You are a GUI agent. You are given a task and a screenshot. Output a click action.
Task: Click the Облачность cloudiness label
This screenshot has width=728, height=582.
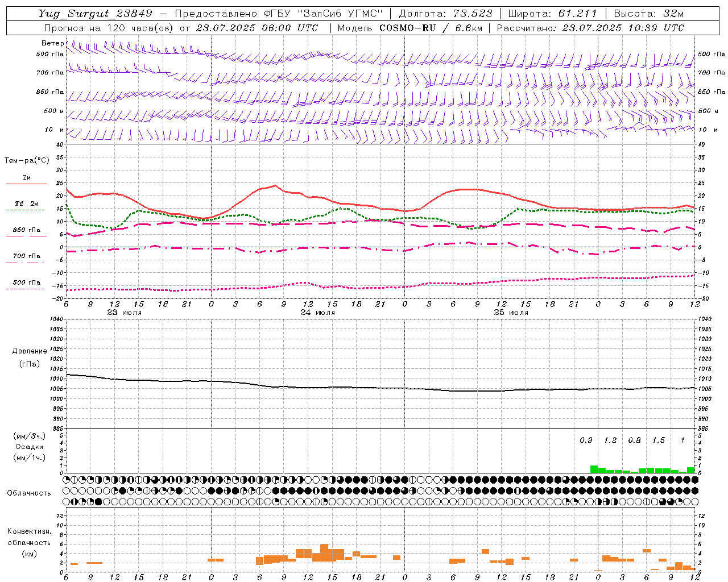coord(29,493)
